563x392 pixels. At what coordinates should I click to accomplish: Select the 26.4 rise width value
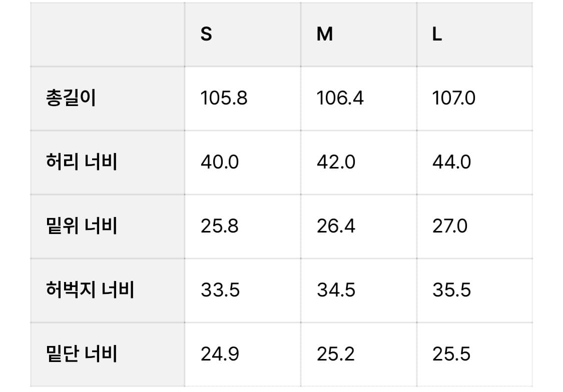click(336, 226)
